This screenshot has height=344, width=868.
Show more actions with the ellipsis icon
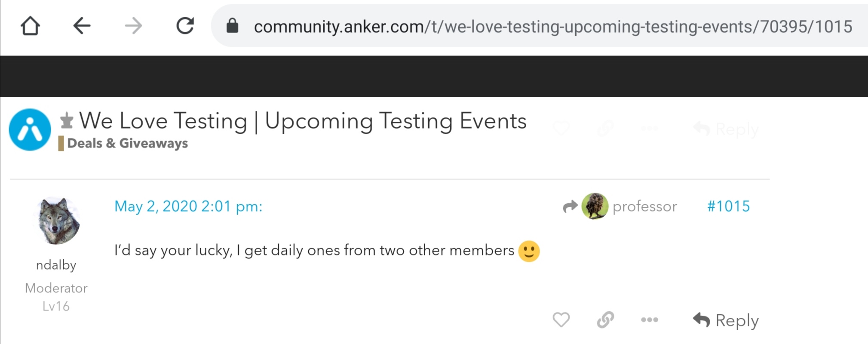649,319
